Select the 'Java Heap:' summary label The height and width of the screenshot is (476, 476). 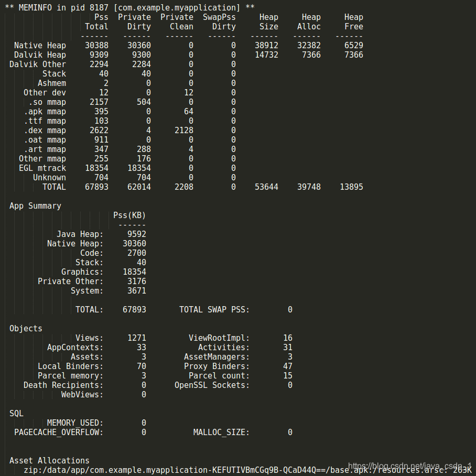pyautogui.click(x=80, y=234)
